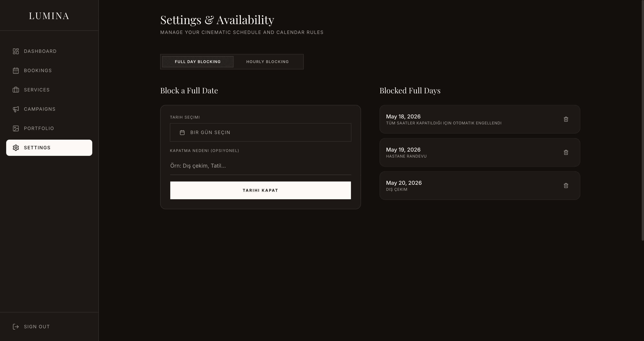
Task: Switch to Hourly Blocking tab
Action: coord(268,62)
